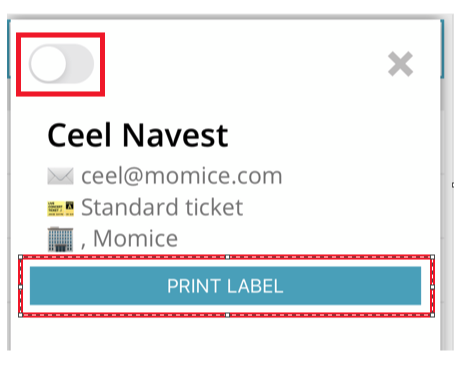Click the vertical scrollbar on the right edge
Viewport: 468px width, 374px height.
(x=447, y=183)
